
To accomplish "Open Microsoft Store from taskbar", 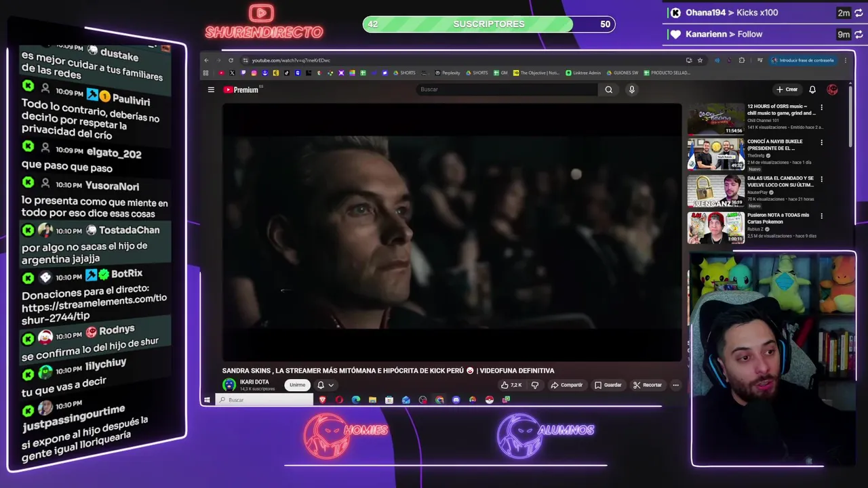I will (389, 400).
